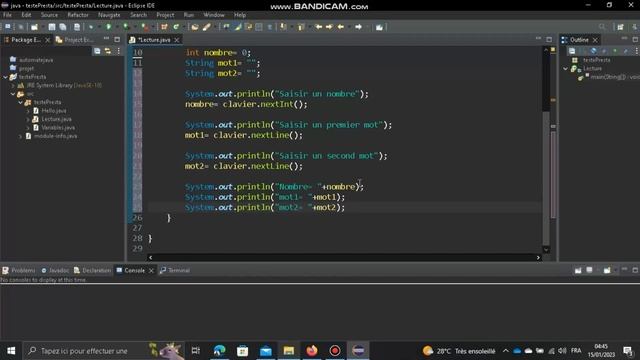Expand the JRE System Library node
Viewport: 640px width, 360px height.
pyautogui.click(x=13, y=85)
